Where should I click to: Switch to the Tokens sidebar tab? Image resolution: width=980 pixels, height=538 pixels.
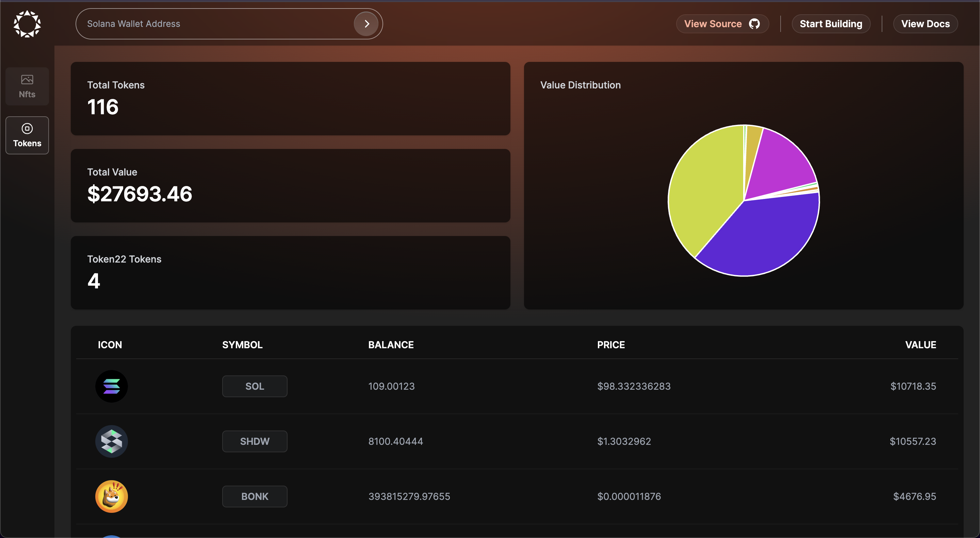27,136
